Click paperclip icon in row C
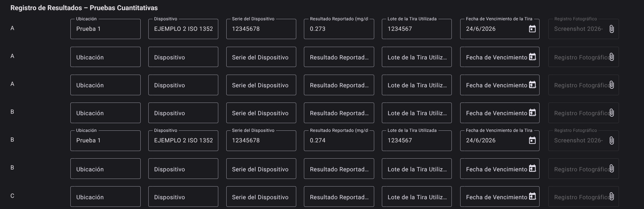This screenshot has width=644, height=209. tap(611, 196)
